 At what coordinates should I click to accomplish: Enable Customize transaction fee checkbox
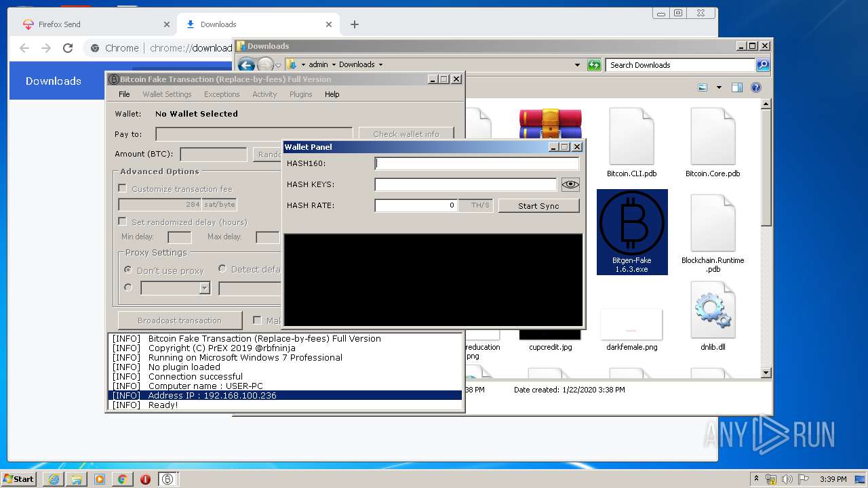coord(123,188)
